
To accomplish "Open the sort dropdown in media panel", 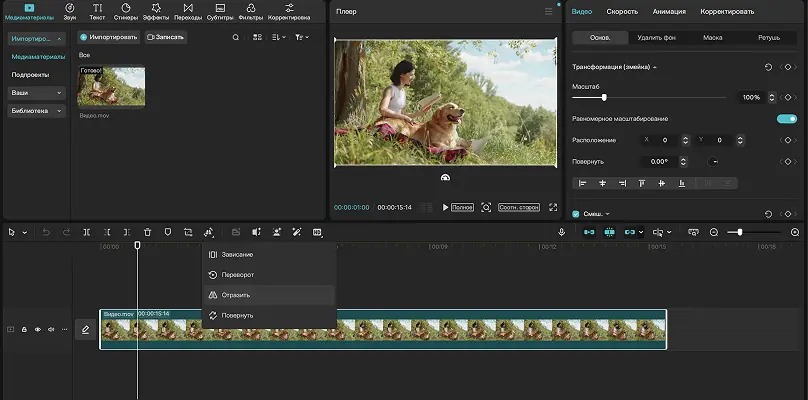I will click(x=278, y=37).
